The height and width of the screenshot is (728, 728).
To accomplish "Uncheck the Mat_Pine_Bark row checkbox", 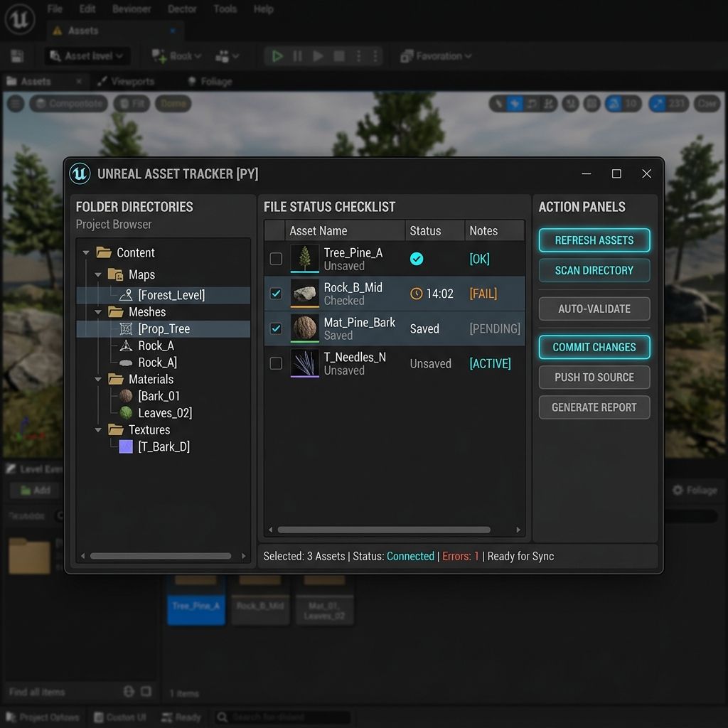I will (276, 328).
